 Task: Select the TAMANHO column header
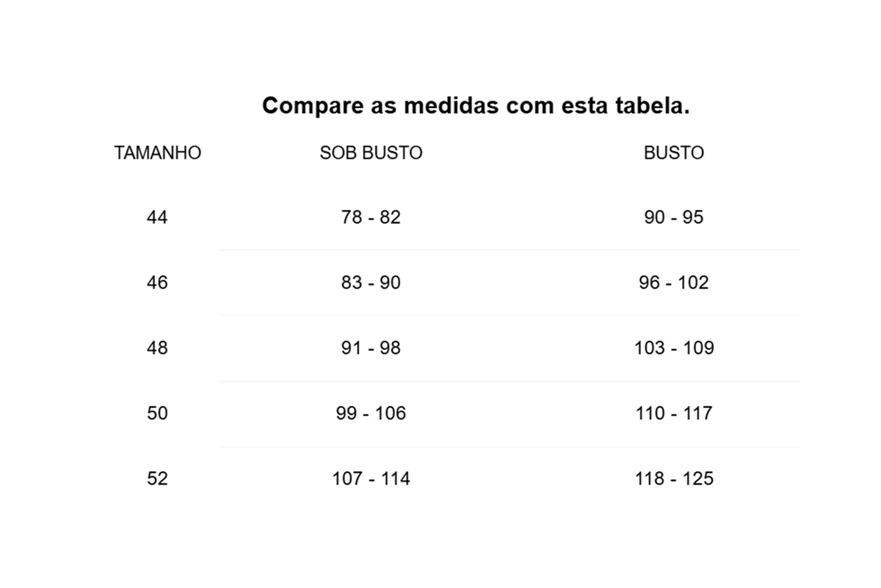(157, 153)
